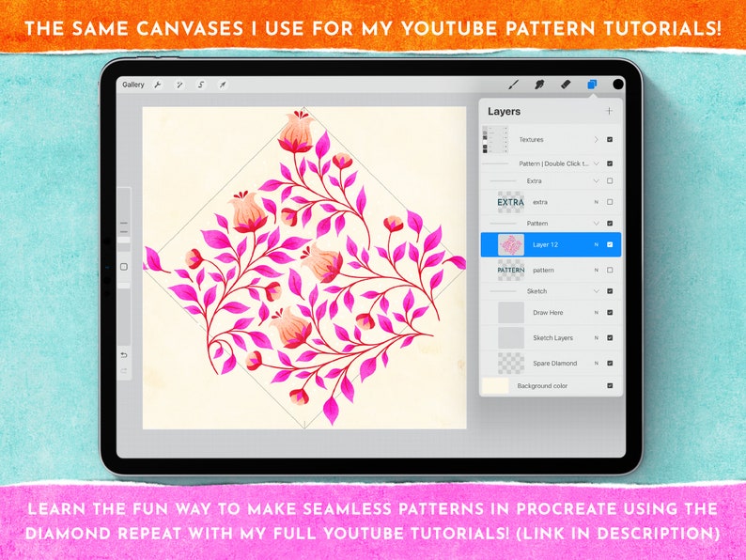Tap the sidebar modify square button
Screen dimensions: 746x560
tap(124, 267)
